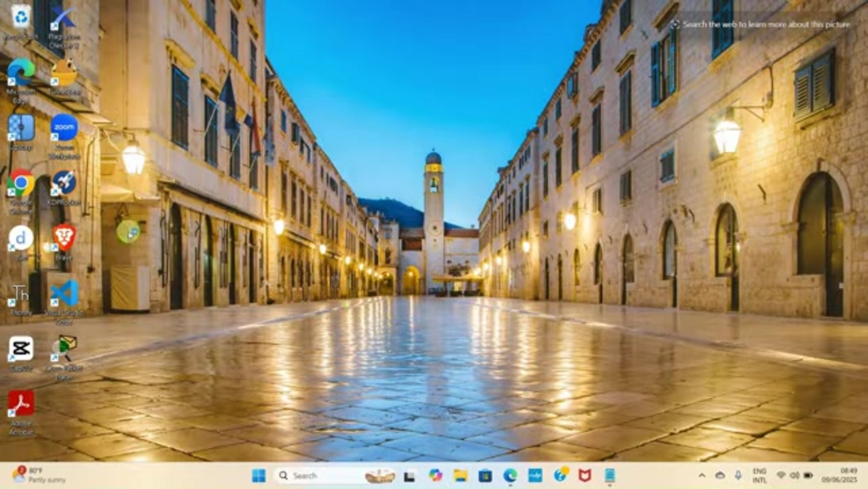Viewport: 868px width, 489px height.
Task: Open the clock and date flyout
Action: point(848,475)
